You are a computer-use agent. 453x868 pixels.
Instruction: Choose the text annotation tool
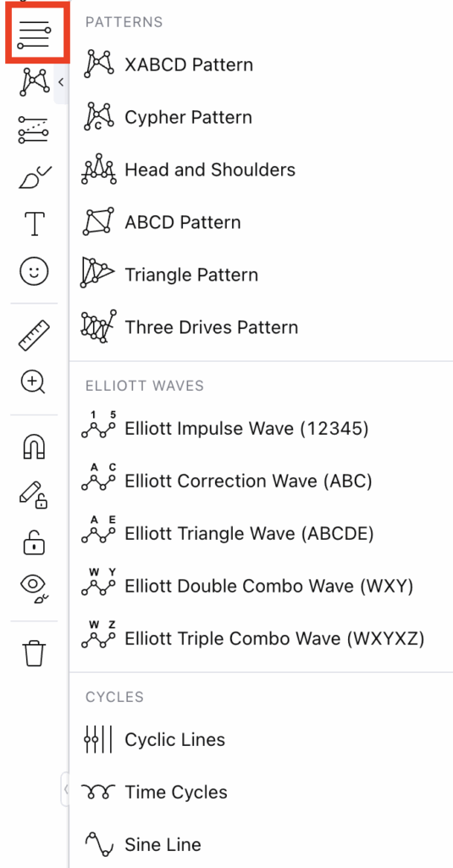tap(35, 224)
